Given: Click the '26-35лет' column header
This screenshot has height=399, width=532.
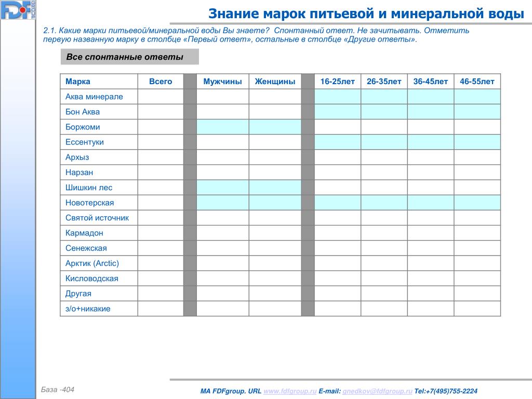Looking at the screenshot, I should (384, 82).
